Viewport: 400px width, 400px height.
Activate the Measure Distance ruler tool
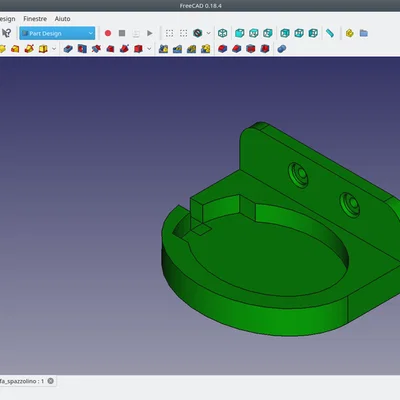click(x=330, y=33)
